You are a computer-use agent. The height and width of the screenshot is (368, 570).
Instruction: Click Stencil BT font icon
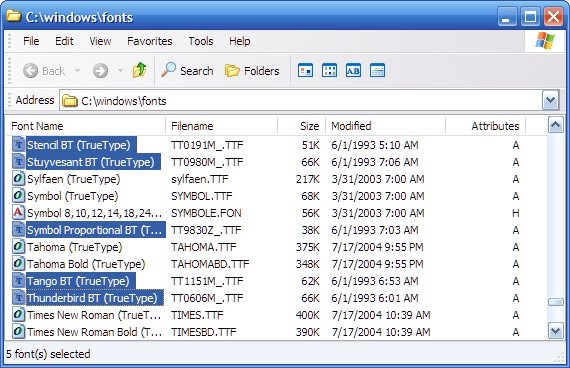coord(18,144)
